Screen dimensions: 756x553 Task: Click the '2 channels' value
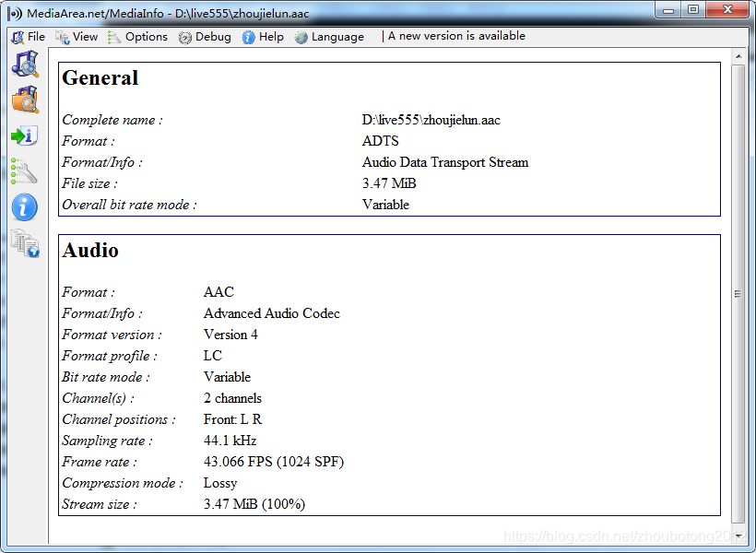[x=232, y=398]
